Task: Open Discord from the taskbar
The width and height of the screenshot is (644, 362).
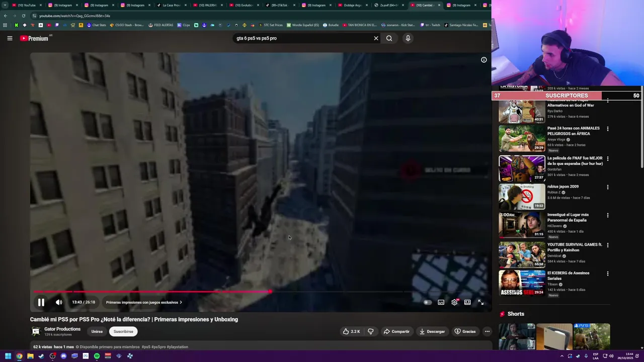Action: (63, 356)
